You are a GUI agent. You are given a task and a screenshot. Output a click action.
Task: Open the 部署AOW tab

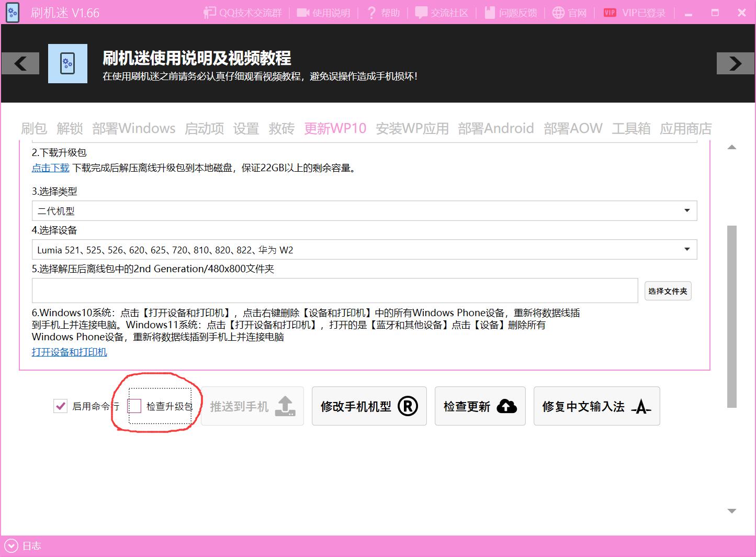pos(573,128)
